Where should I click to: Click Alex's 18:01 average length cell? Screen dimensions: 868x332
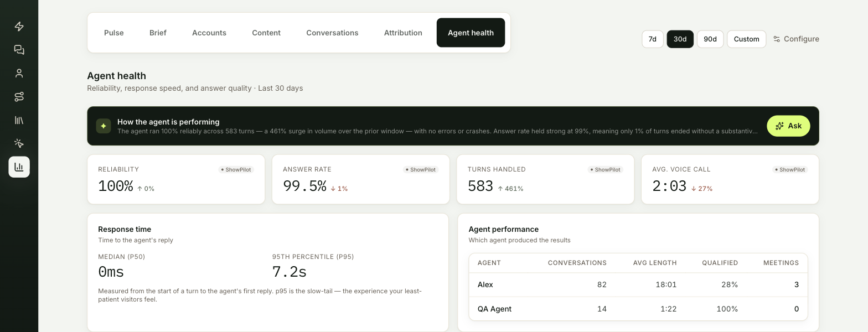(666, 284)
